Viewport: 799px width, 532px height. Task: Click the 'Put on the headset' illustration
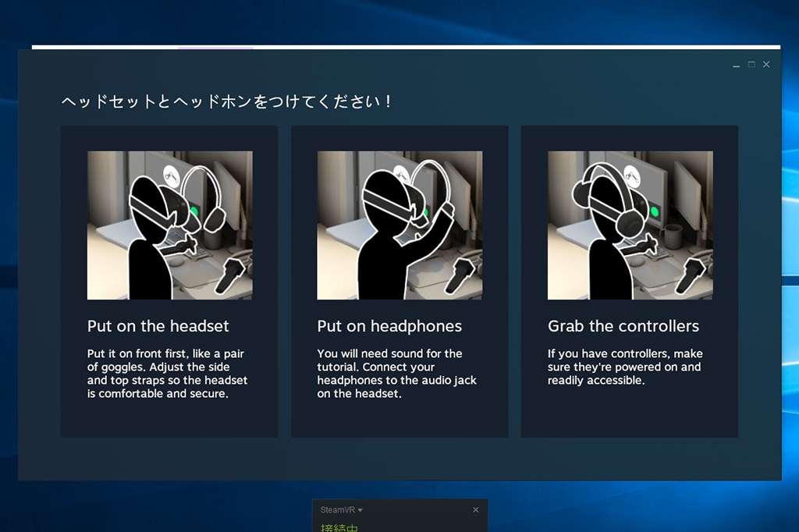tap(169, 225)
